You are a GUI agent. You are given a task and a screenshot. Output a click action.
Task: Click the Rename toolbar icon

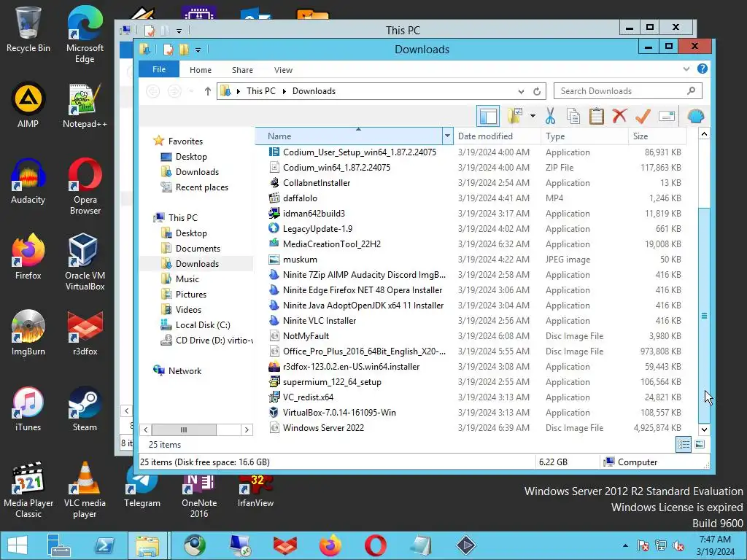point(667,116)
